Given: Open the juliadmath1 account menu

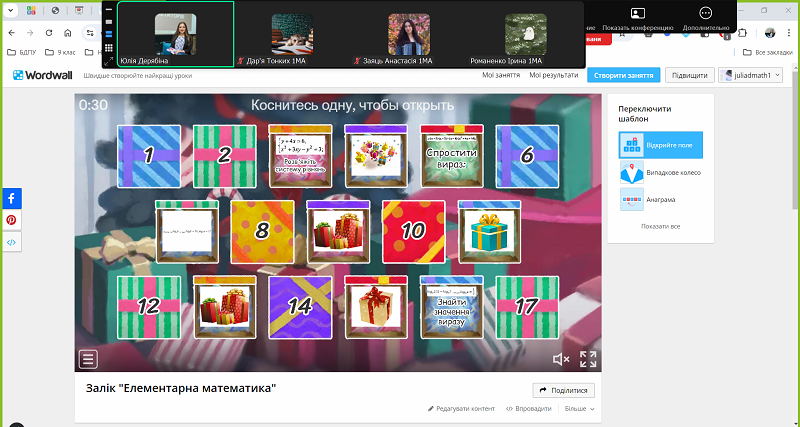Looking at the screenshot, I should click(x=750, y=75).
